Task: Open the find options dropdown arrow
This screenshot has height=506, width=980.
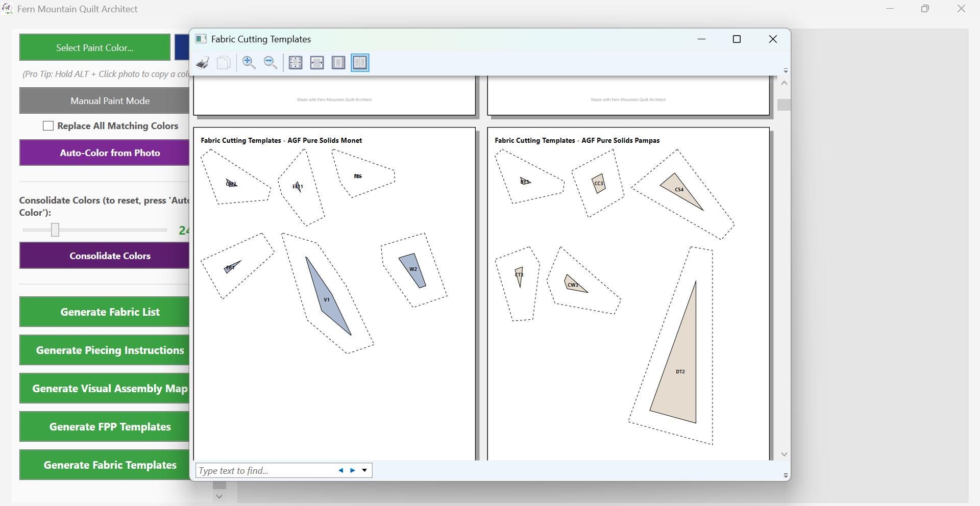Action: click(364, 470)
